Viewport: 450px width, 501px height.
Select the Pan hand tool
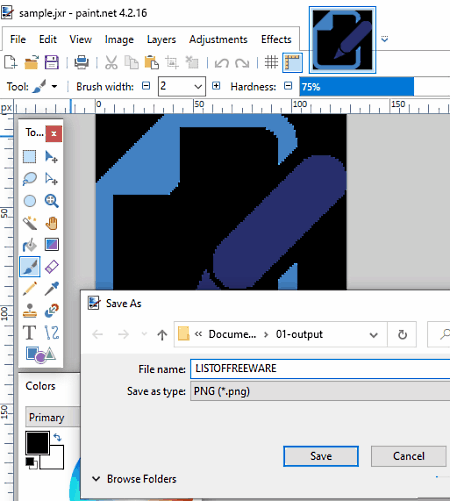pos(51,223)
